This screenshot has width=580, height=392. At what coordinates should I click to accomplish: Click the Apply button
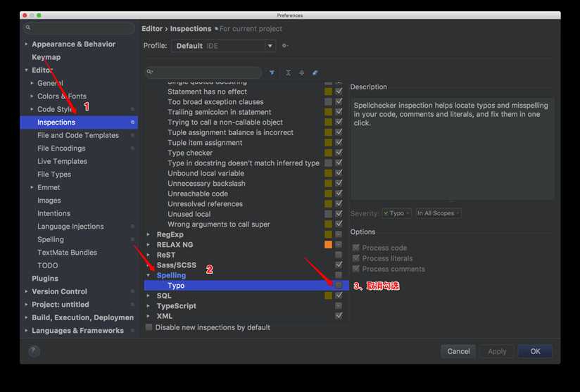click(x=497, y=351)
